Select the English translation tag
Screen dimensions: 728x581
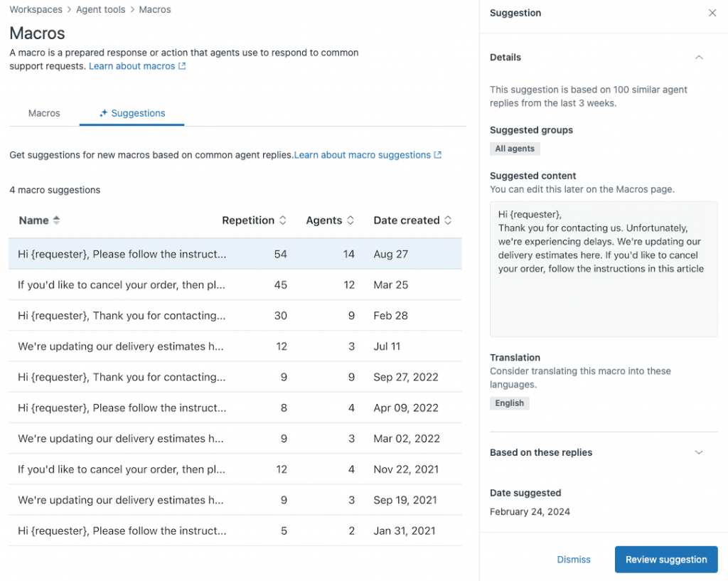coord(509,403)
